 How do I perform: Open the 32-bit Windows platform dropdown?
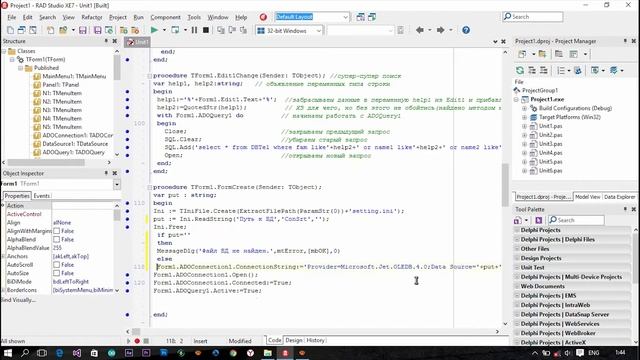click(318, 31)
